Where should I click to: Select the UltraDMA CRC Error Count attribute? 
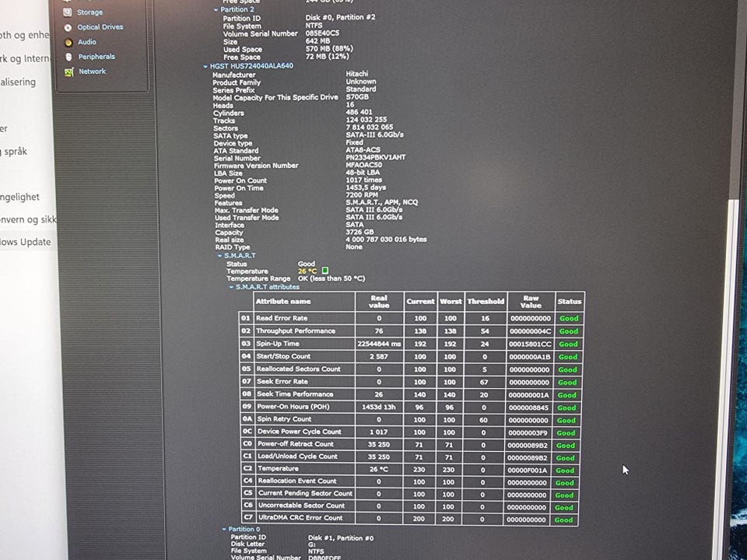[300, 518]
